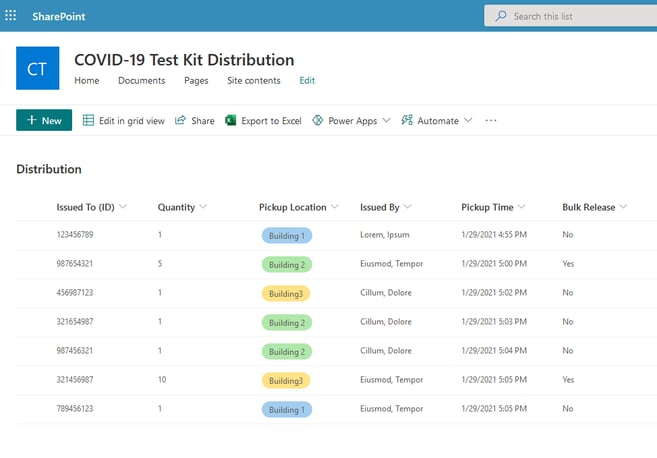Go to Home navigation item
The image size is (657, 458).
coord(87,80)
